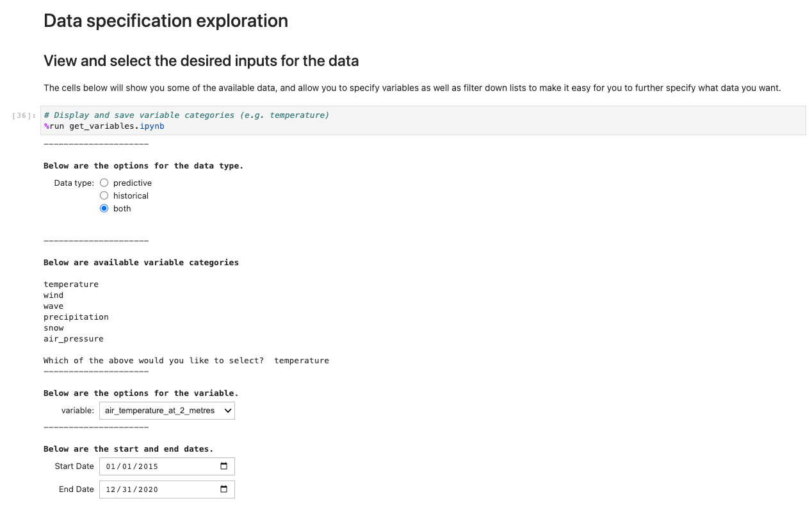Select the both data type option
The height and width of the screenshot is (510, 812).
[104, 208]
